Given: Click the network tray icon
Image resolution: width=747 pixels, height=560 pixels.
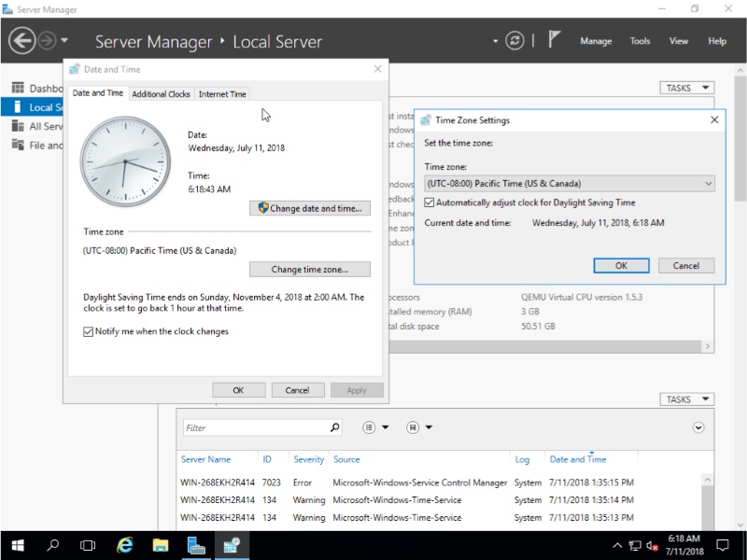Looking at the screenshot, I should [635, 546].
